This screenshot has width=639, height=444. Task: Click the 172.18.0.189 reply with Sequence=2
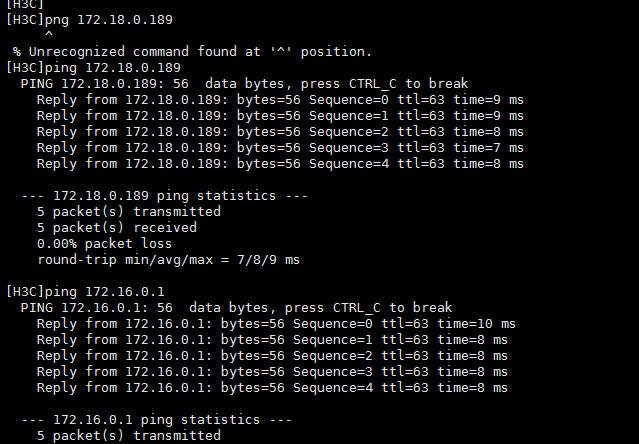pyautogui.click(x=280, y=131)
